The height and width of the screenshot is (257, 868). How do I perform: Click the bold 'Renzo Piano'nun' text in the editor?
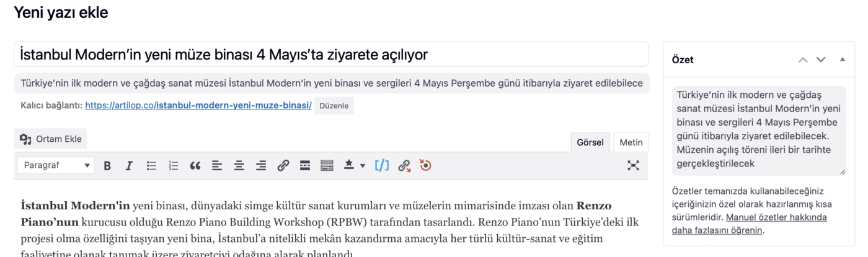[x=316, y=214]
